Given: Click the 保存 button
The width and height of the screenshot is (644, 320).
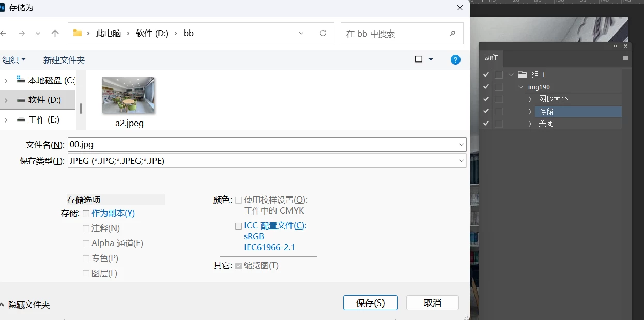Looking at the screenshot, I should pos(371,303).
